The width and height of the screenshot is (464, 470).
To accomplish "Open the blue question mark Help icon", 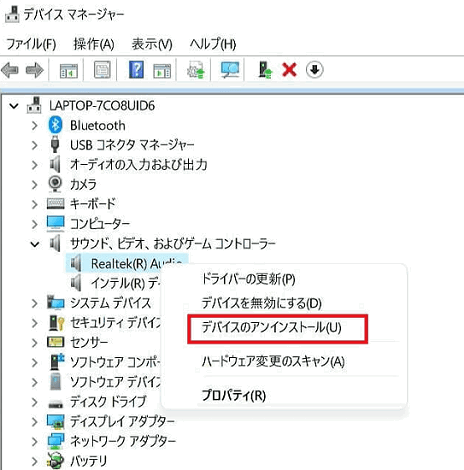I will tap(136, 70).
